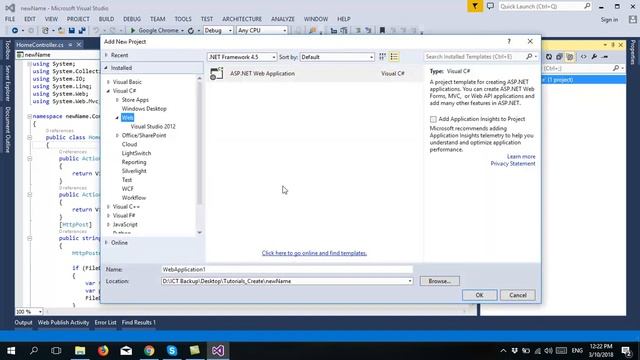This screenshot has height=360, width=640.
Task: Click the Undo toolbar arrow
Action: click(96, 31)
